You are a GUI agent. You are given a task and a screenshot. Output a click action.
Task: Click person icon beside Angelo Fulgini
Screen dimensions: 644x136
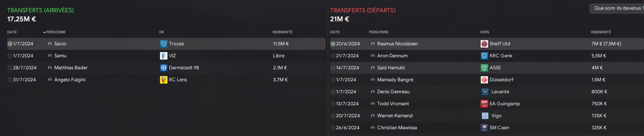50,80
